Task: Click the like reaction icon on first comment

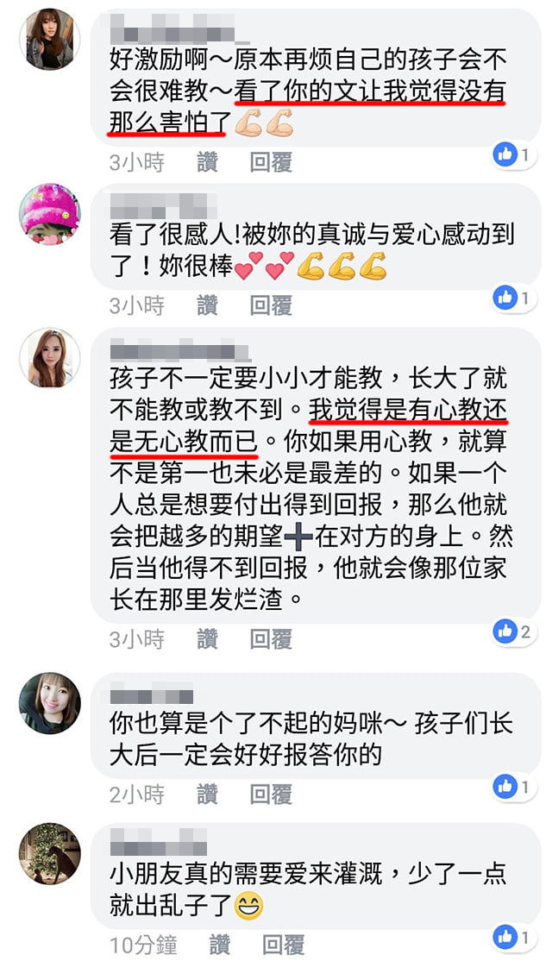Action: [505, 154]
